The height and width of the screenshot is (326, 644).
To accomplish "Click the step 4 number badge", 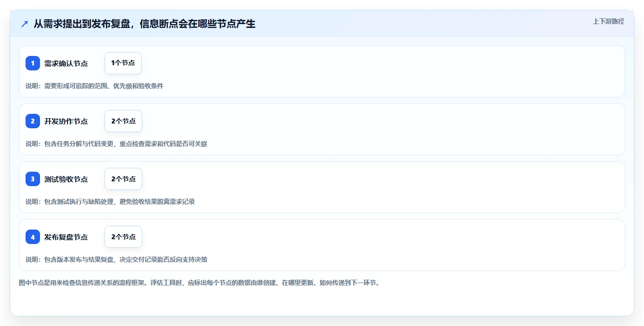I will (33, 237).
